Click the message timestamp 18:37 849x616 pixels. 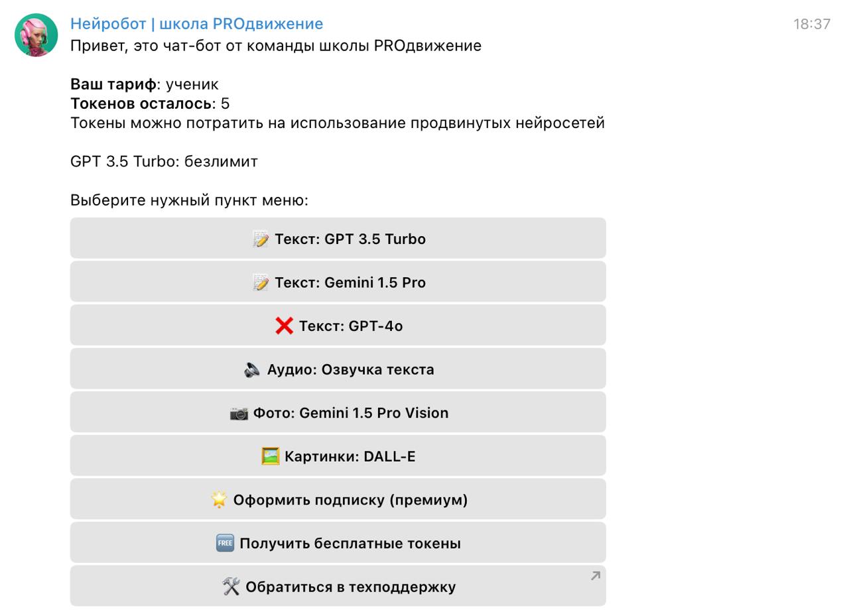click(811, 24)
